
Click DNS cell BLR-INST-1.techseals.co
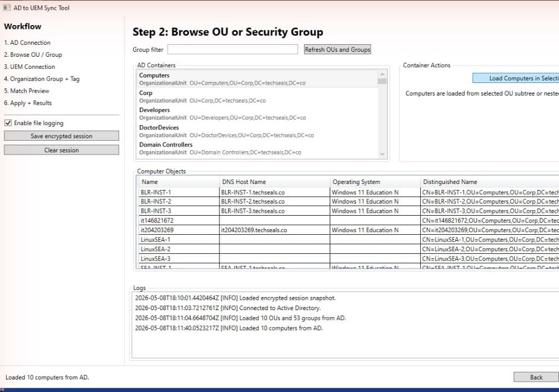[275, 192]
